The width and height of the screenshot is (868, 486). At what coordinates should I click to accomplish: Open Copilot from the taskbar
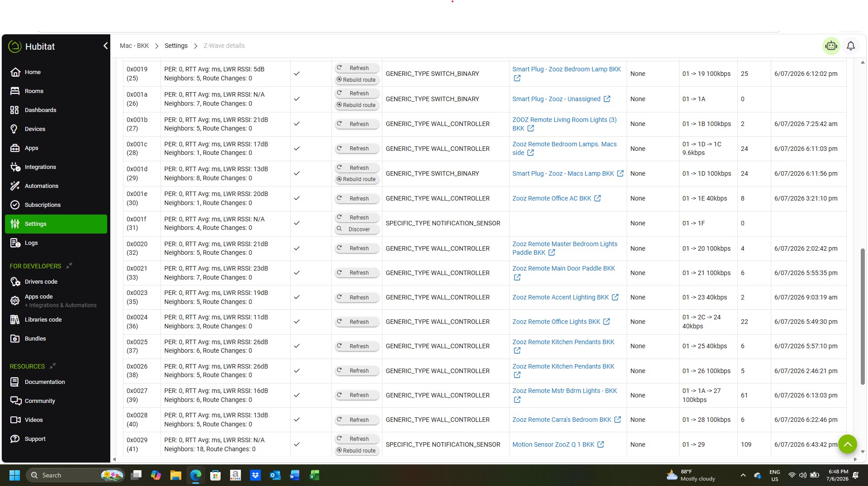pos(156,475)
